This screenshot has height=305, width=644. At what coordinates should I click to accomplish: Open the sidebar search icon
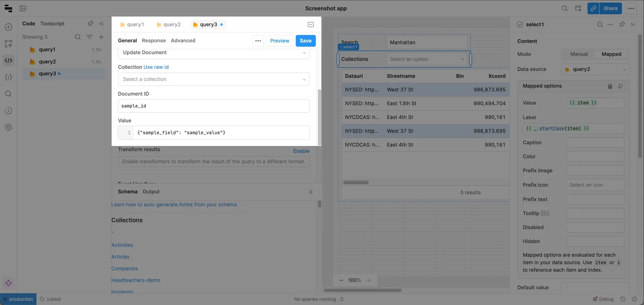pyautogui.click(x=9, y=94)
